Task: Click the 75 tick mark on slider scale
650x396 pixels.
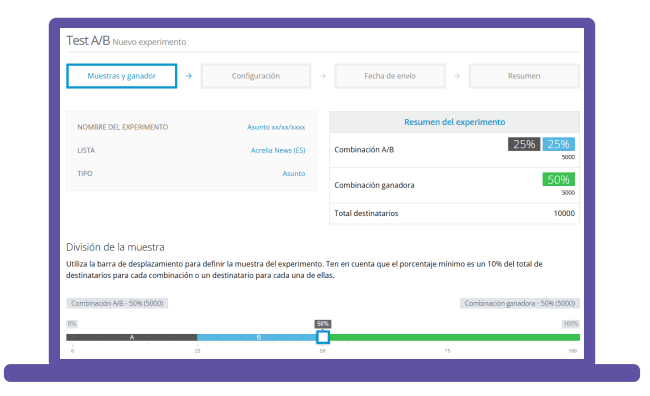Action: pyautogui.click(x=447, y=350)
